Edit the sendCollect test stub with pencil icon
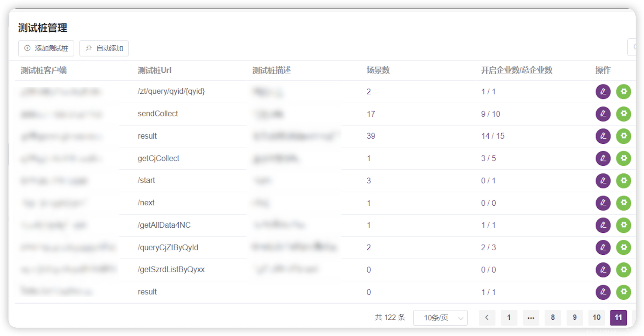644x336 pixels. [603, 114]
